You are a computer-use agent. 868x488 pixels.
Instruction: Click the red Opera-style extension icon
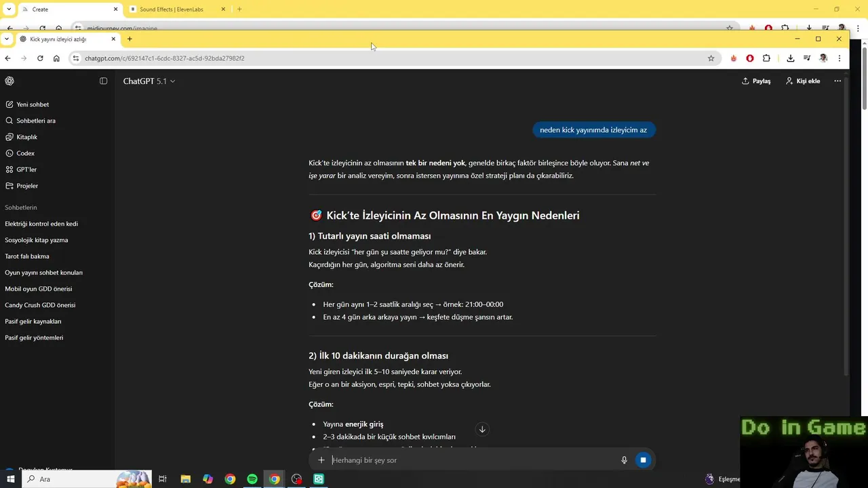pyautogui.click(x=750, y=58)
